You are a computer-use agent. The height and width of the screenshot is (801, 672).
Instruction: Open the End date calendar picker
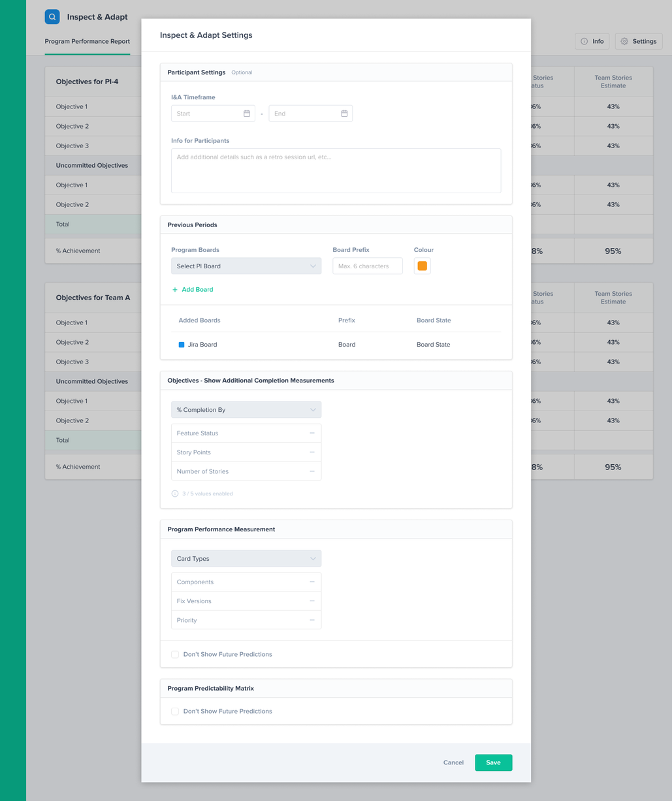point(344,113)
